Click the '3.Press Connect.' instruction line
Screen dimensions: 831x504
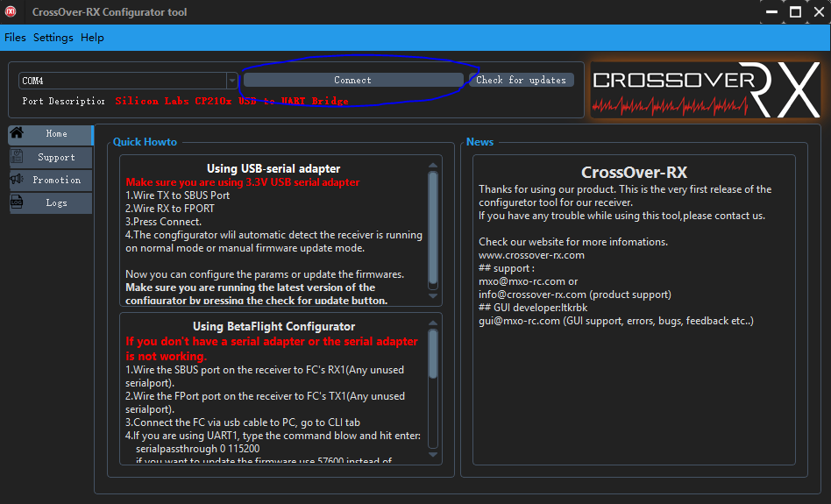(163, 222)
